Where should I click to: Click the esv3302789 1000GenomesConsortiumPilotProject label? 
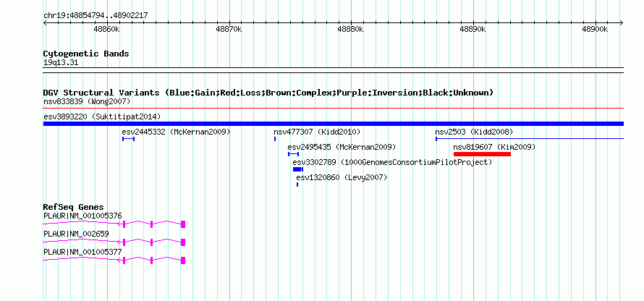click(x=392, y=162)
